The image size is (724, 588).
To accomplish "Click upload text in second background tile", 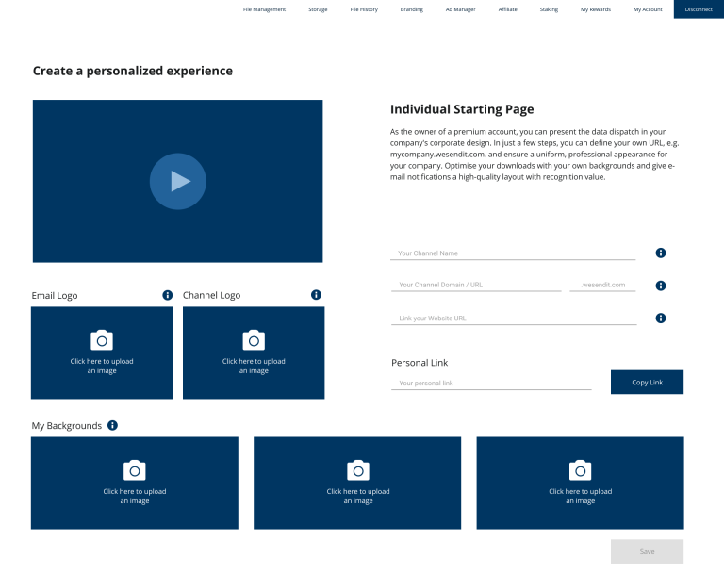I will click(358, 497).
